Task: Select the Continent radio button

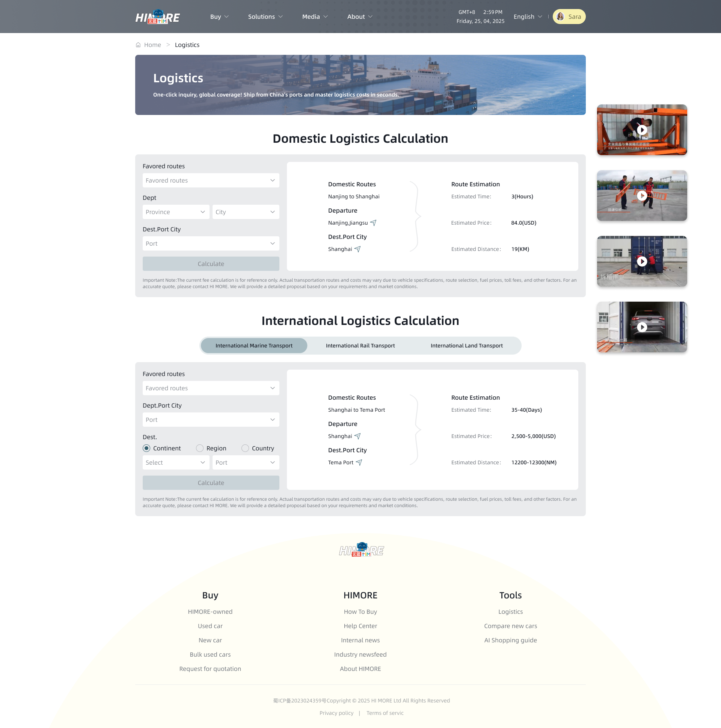Action: [x=146, y=448]
